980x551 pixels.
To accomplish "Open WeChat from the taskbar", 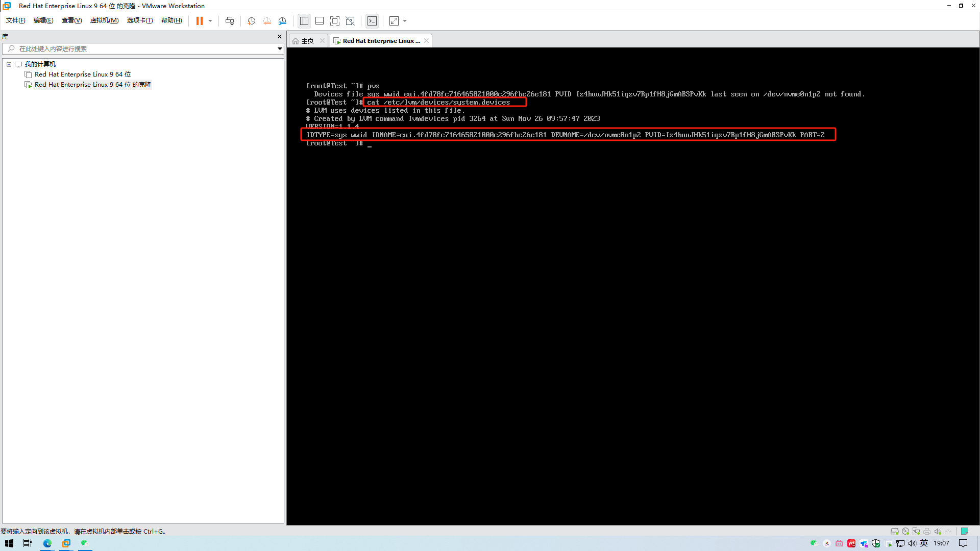I will click(85, 543).
